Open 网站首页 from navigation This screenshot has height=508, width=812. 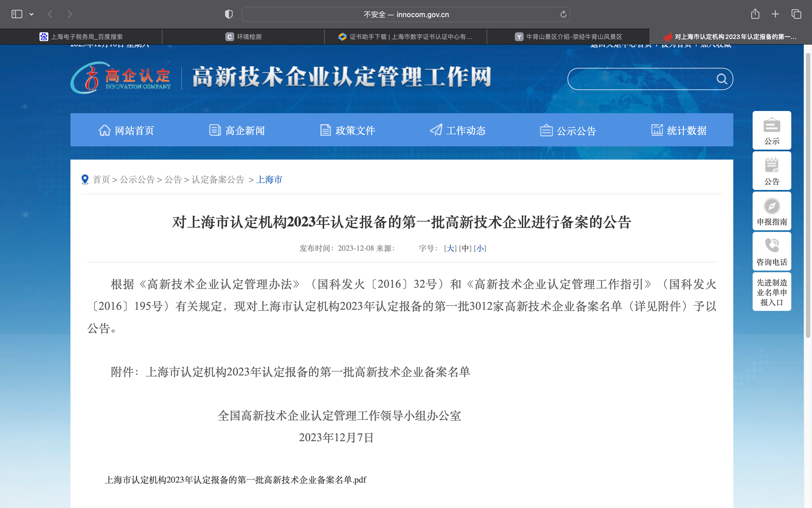point(126,130)
